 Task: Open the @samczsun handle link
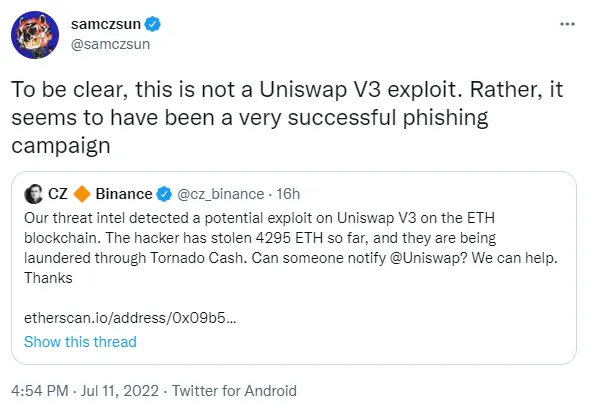(x=110, y=44)
